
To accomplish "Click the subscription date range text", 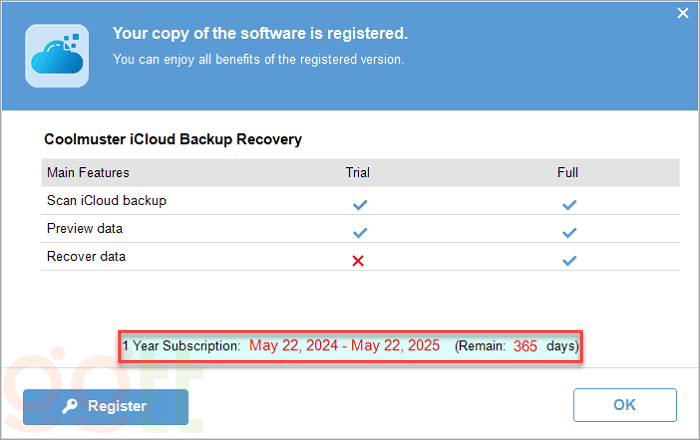I will click(344, 346).
